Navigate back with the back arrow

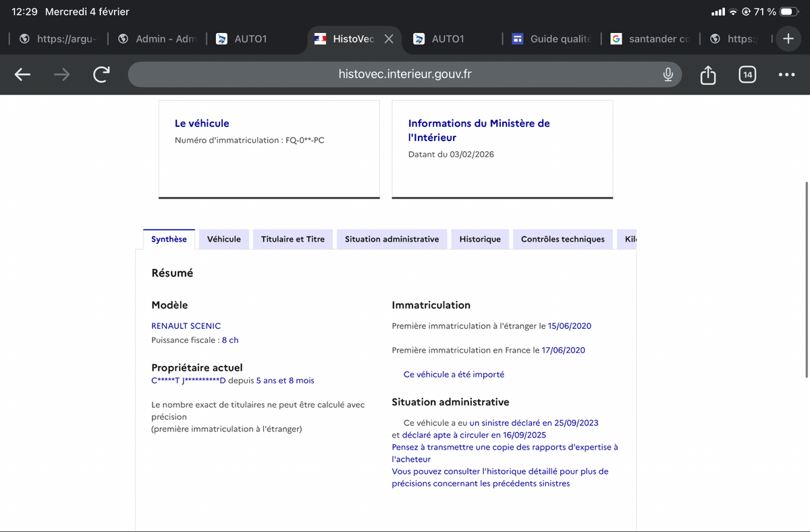pyautogui.click(x=22, y=74)
